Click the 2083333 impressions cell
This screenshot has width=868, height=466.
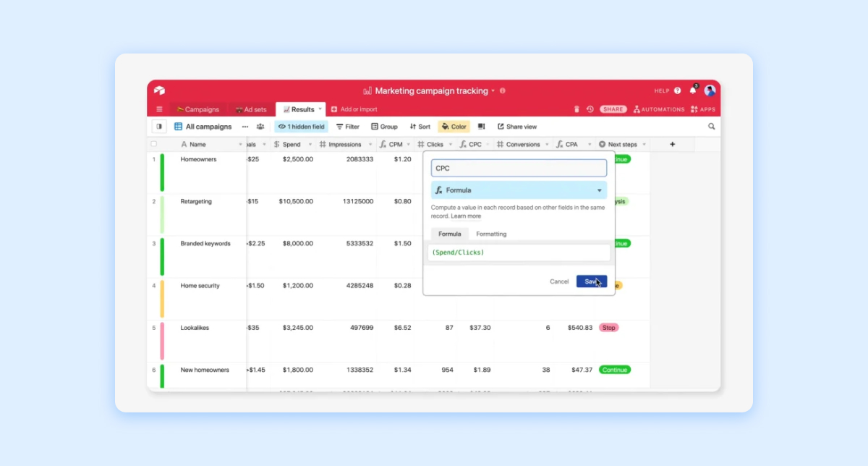pyautogui.click(x=359, y=159)
